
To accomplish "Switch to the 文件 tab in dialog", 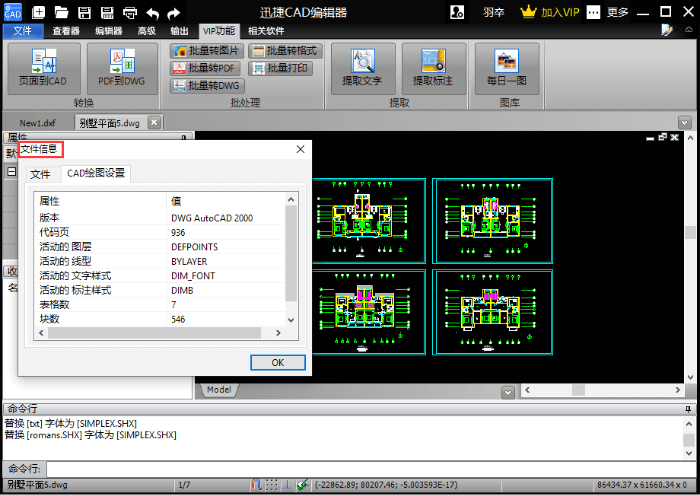I will tap(40, 174).
